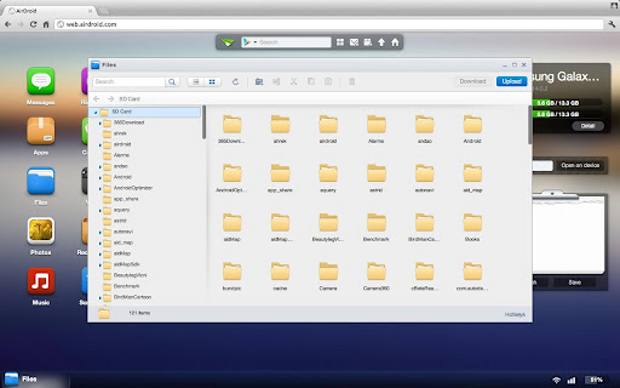Expand the 360Download folder in tree
620x388 pixels.
100,123
